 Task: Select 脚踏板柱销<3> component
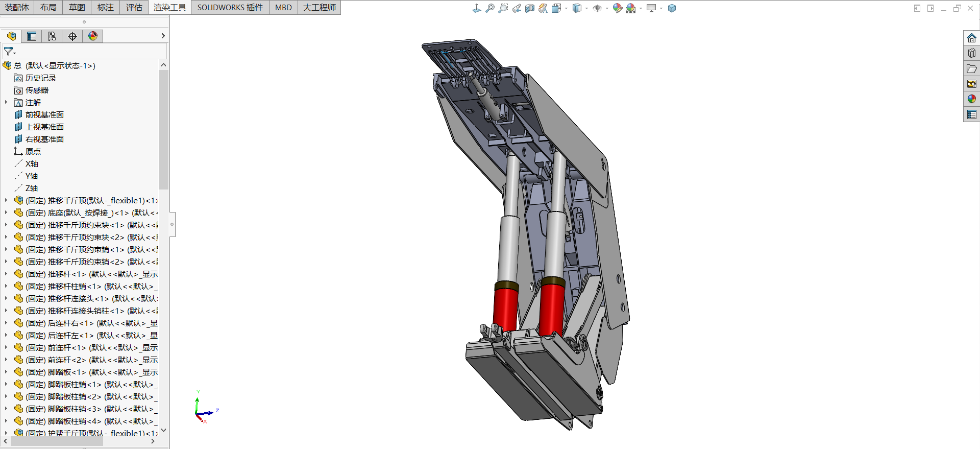pos(86,409)
